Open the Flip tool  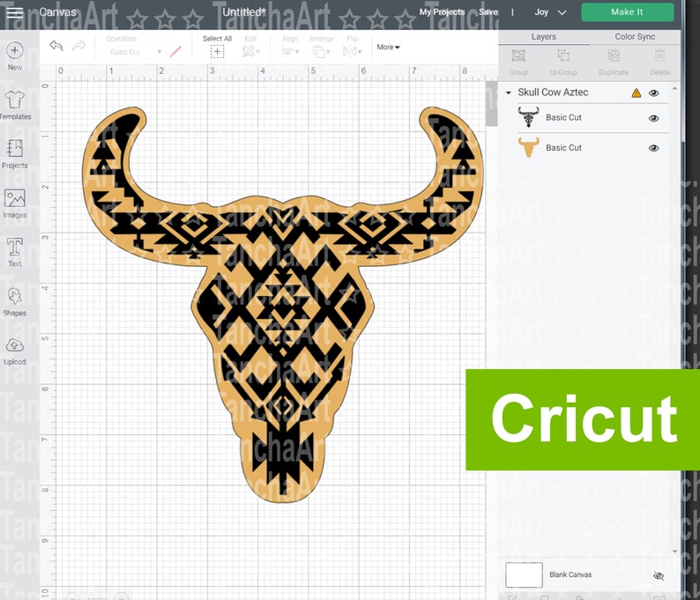351,52
